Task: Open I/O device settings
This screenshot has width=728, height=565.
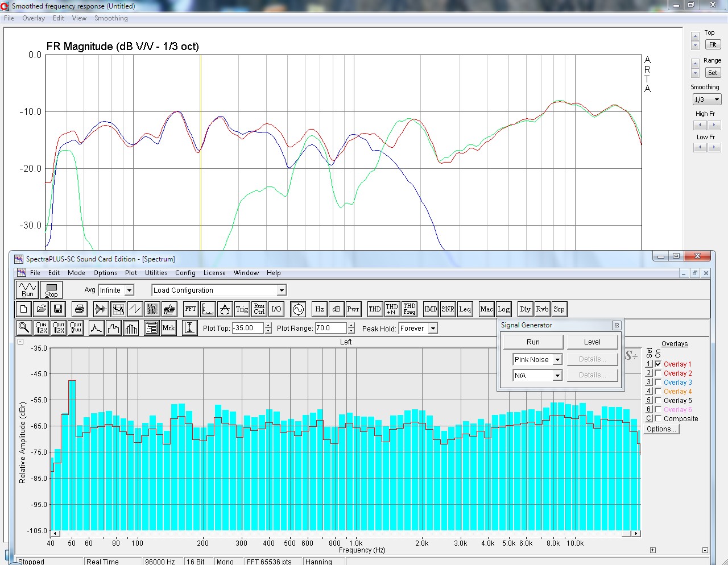Action: tap(276, 309)
